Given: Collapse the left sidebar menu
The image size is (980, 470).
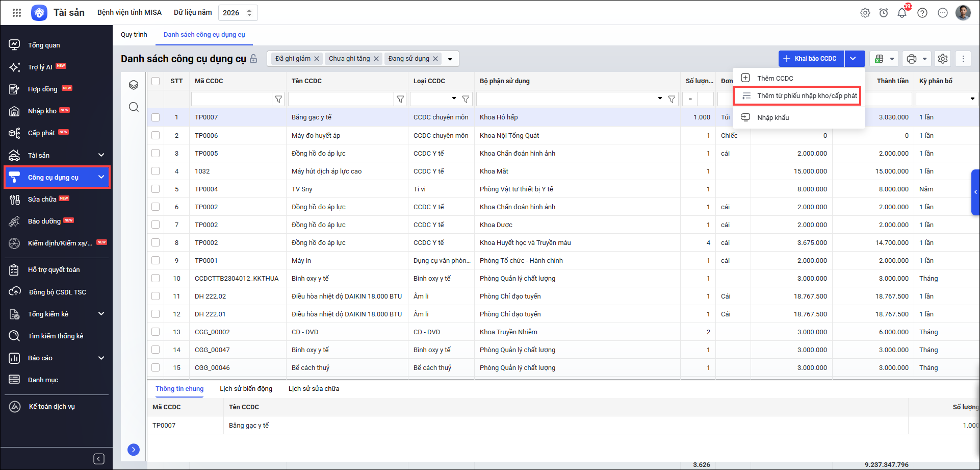Looking at the screenshot, I should pos(99,459).
